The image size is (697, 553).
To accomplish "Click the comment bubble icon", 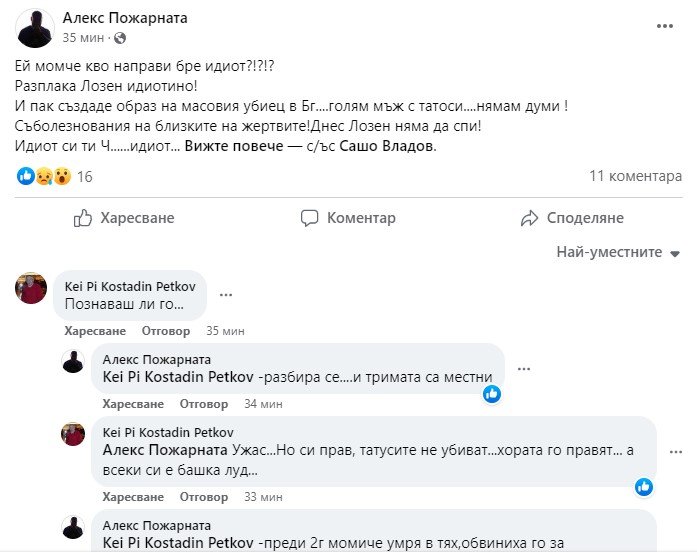I will point(309,218).
